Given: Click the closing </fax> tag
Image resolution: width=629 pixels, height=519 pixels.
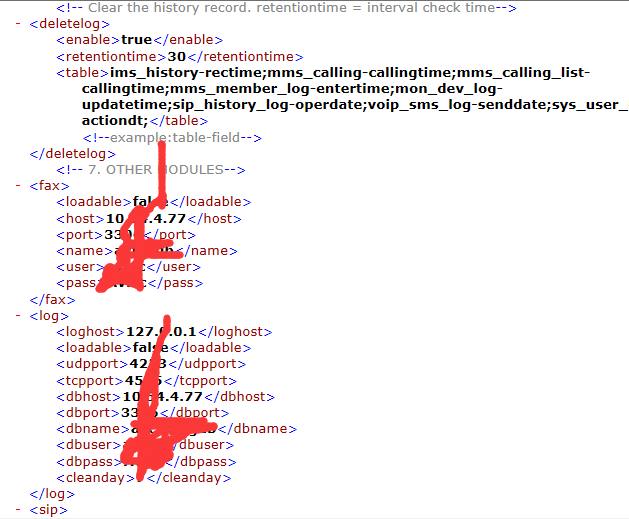Looking at the screenshot, I should point(53,300).
